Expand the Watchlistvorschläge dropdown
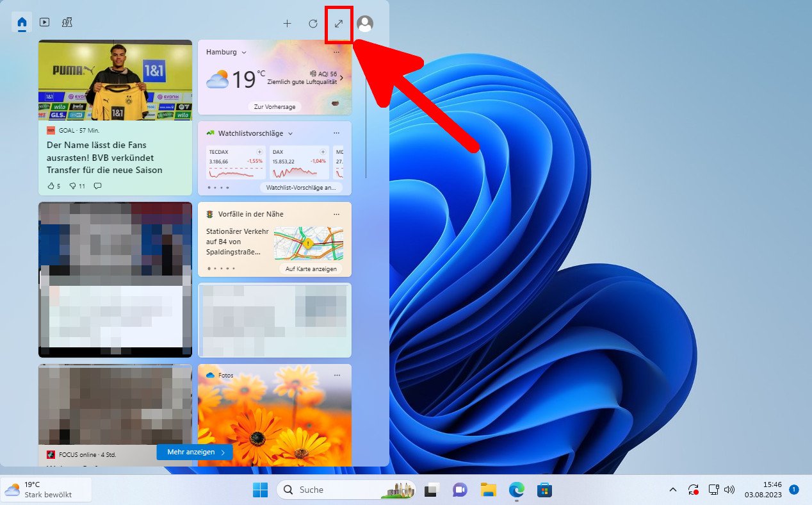Viewport: 812px width, 505px height. (289, 133)
